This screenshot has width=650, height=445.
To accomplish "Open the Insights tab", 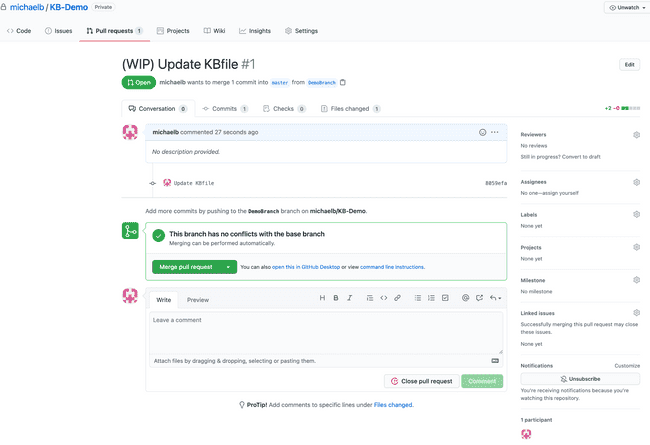I will (255, 31).
